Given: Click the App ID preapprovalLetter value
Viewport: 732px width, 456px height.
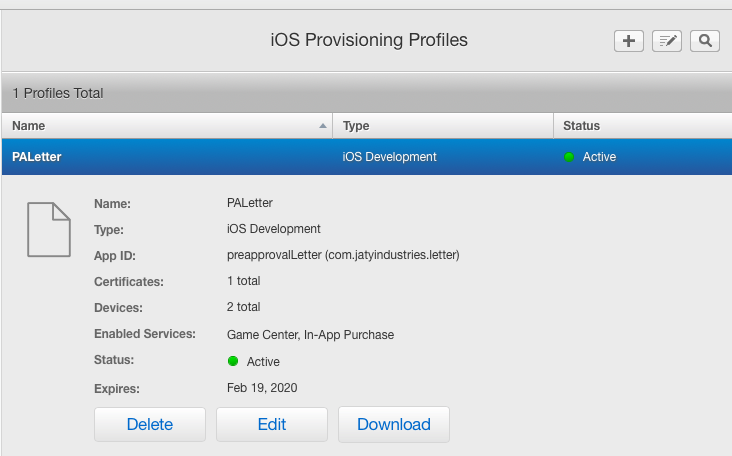Looking at the screenshot, I should click(x=343, y=255).
